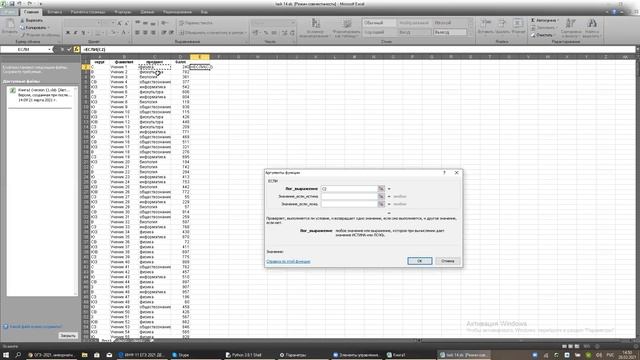The width and height of the screenshot is (640, 360).
Task: Click the formula bar Enter checkmark
Action: (x=69, y=49)
